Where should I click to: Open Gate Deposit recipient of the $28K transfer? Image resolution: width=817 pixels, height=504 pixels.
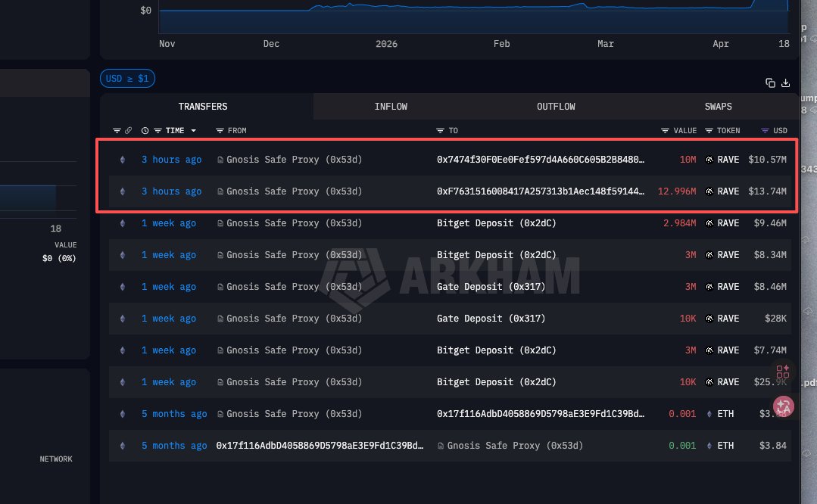point(491,319)
